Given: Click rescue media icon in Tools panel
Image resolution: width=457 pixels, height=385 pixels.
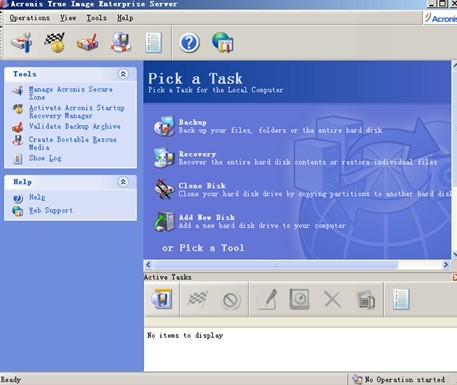Looking at the screenshot, I should (x=18, y=140).
